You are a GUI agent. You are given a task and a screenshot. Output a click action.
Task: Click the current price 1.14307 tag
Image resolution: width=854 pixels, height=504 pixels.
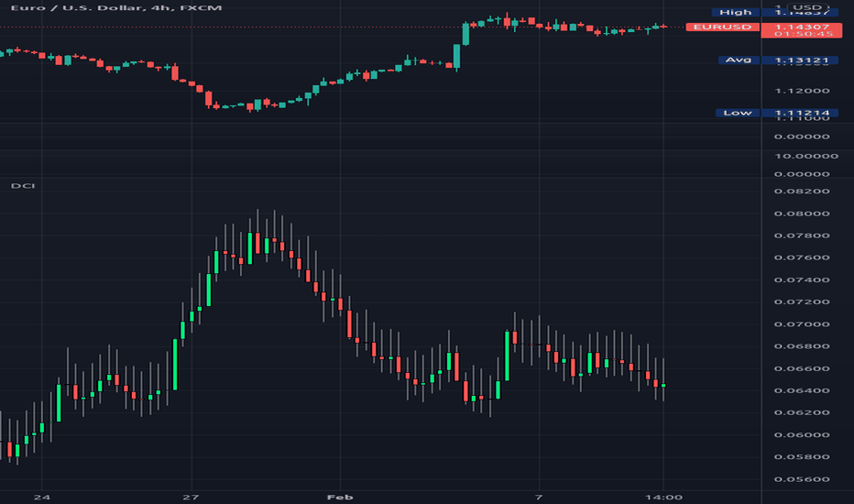point(801,30)
